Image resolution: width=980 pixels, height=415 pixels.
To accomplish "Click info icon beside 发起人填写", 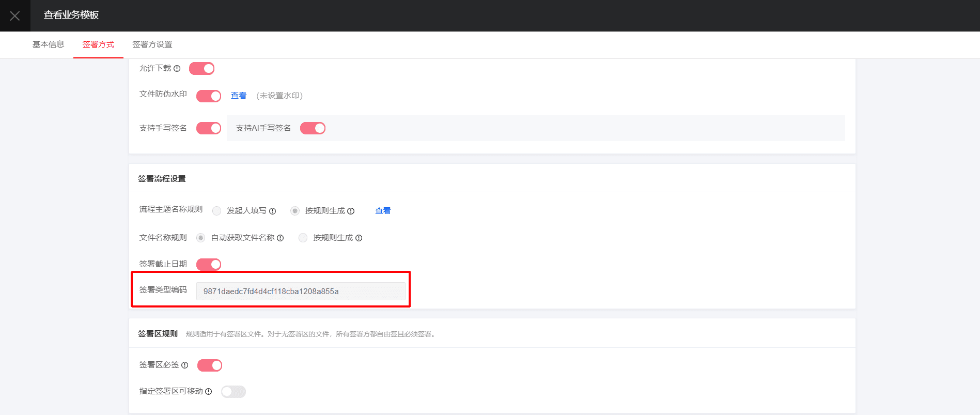I will pos(273,211).
